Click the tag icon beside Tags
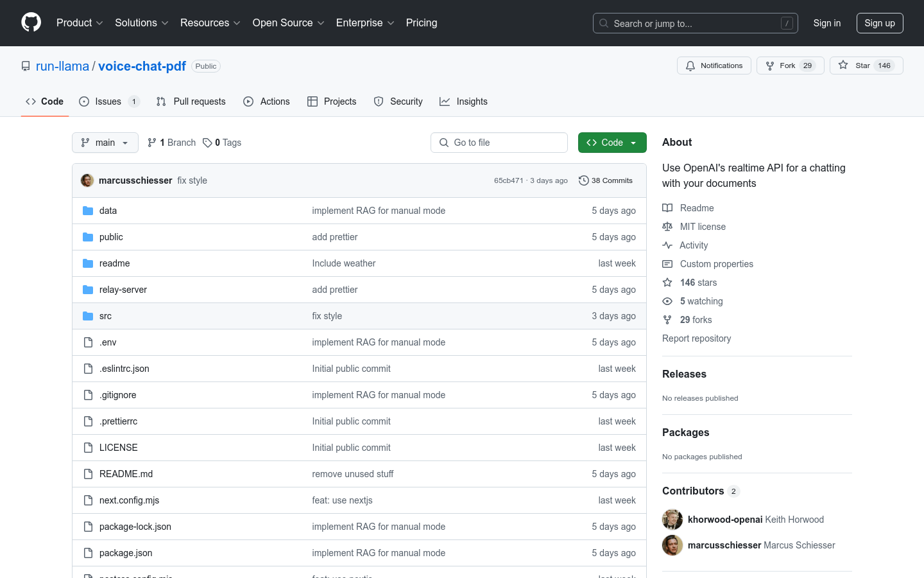Image resolution: width=924 pixels, height=578 pixels. 207,143
